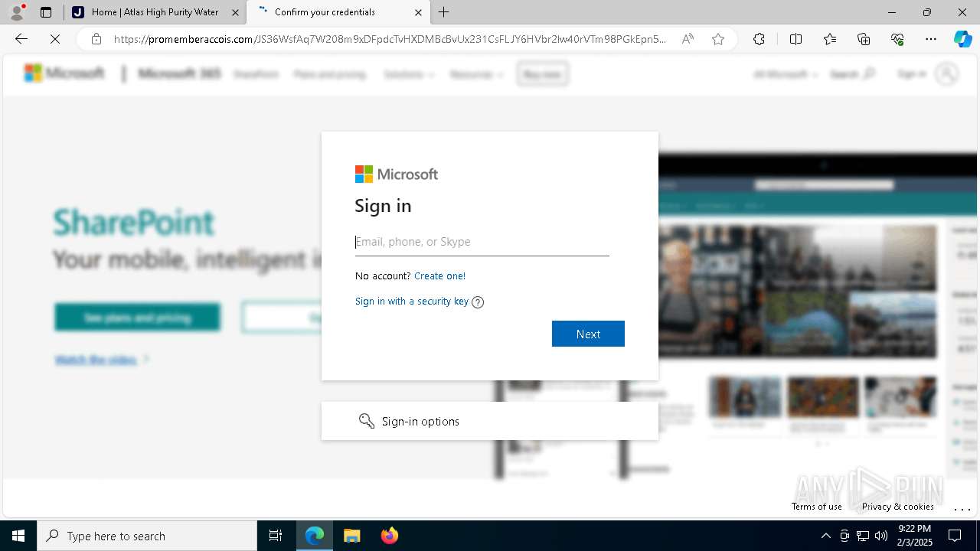Viewport: 980px width, 551px height.
Task: Click the address bar URL
Action: pyautogui.click(x=390, y=39)
